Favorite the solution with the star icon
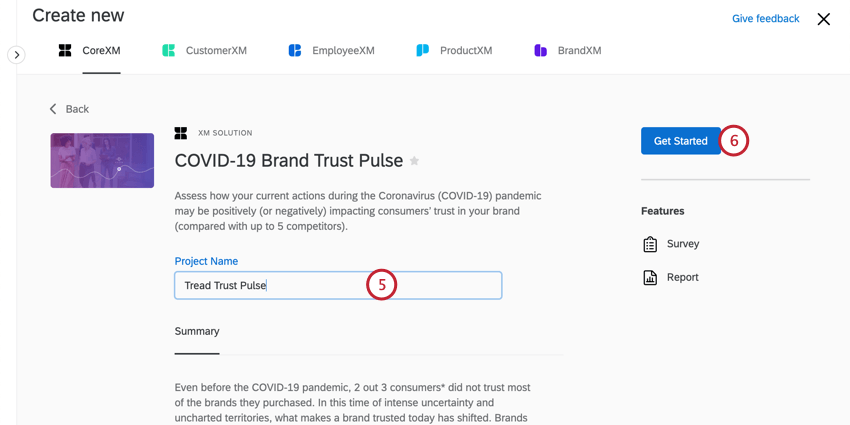850x425 pixels. pyautogui.click(x=415, y=161)
